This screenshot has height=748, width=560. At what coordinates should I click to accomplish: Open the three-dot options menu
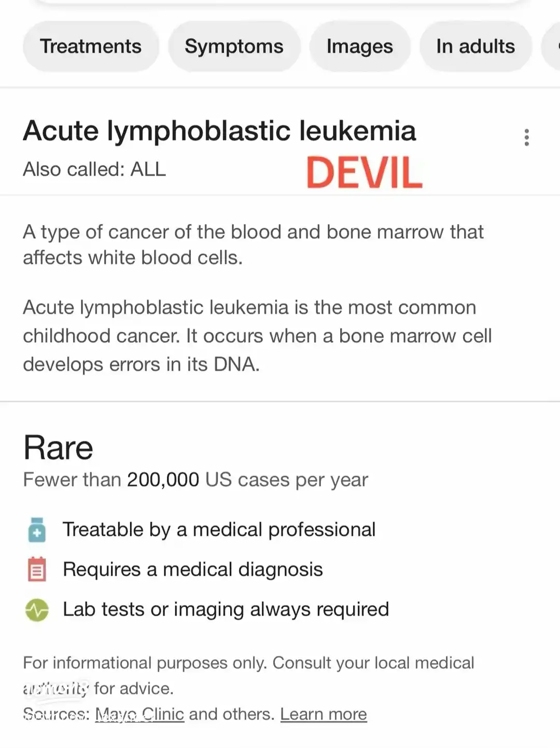[526, 137]
